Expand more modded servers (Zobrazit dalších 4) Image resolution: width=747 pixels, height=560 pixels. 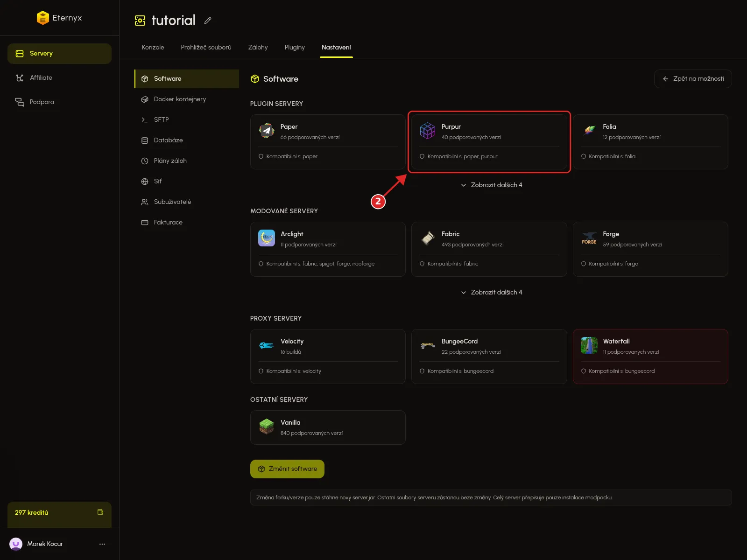(491, 293)
